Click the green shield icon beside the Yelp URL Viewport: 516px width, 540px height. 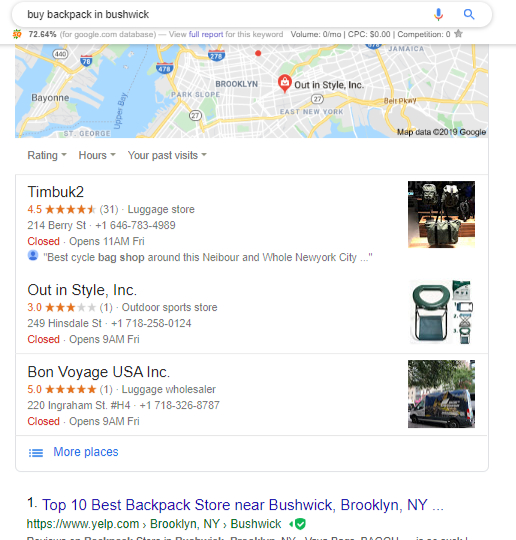[300, 524]
